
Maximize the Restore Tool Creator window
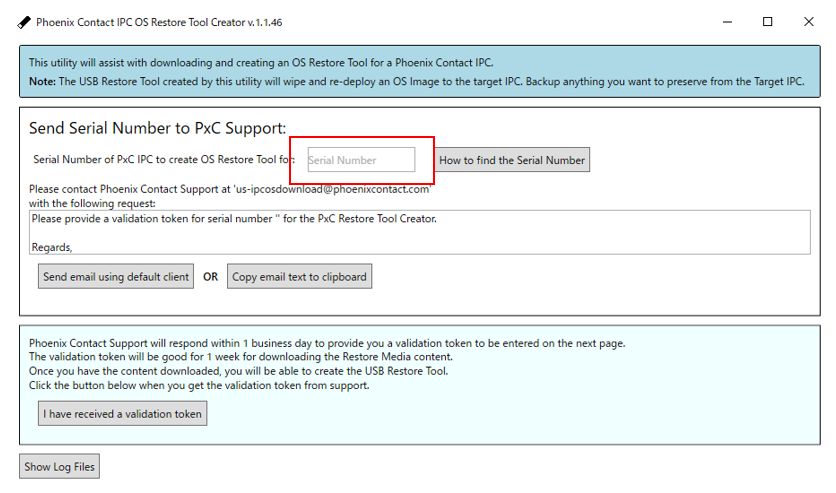768,22
